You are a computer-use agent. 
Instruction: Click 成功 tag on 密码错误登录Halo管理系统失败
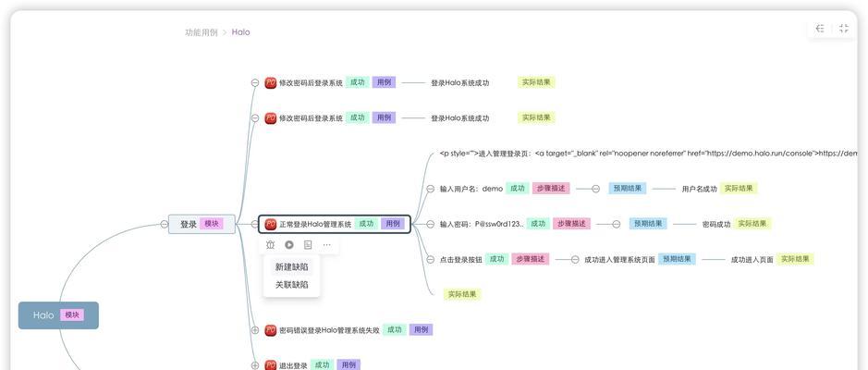(394, 329)
